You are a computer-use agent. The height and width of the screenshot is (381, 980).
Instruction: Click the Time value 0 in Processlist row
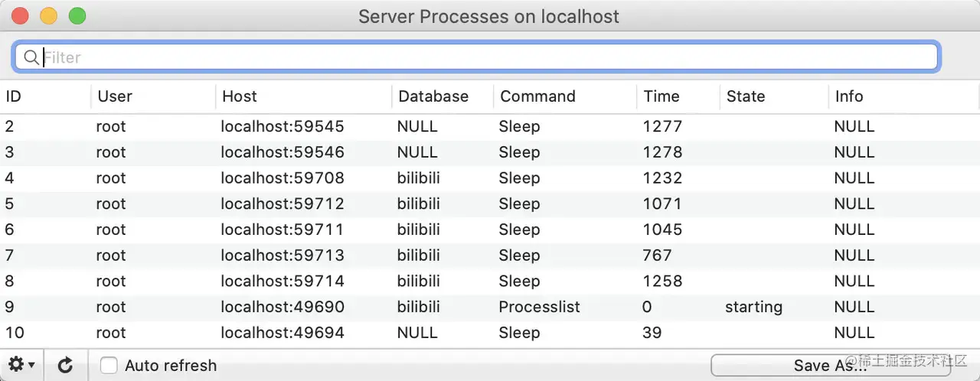click(x=647, y=308)
